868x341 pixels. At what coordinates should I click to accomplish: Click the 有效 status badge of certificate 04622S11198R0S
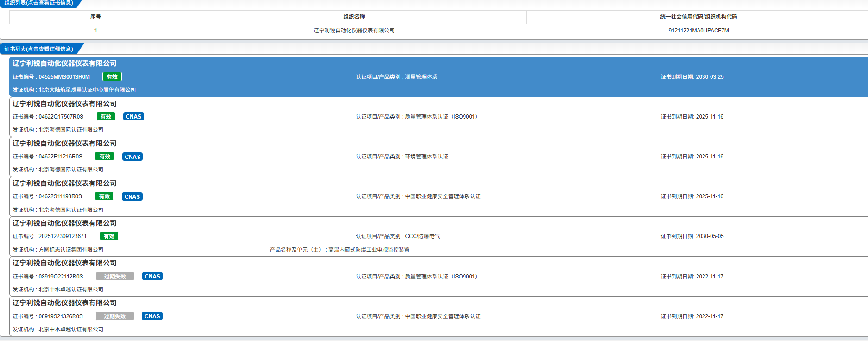(x=104, y=196)
